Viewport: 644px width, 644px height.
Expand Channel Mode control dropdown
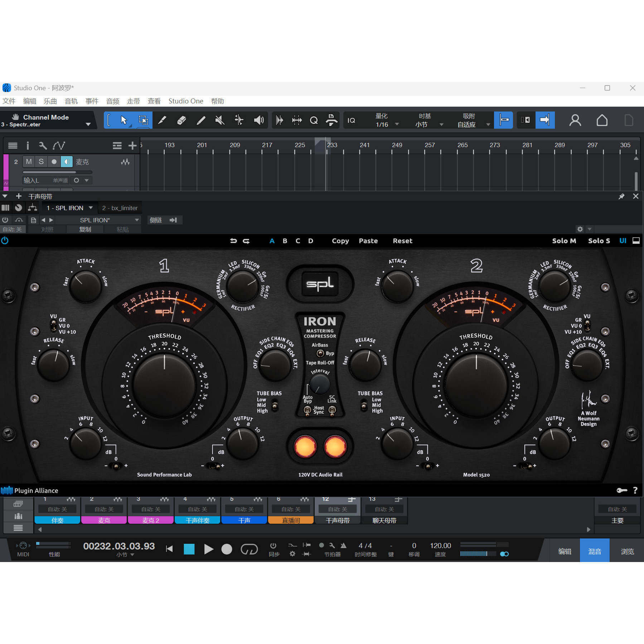[x=88, y=124]
